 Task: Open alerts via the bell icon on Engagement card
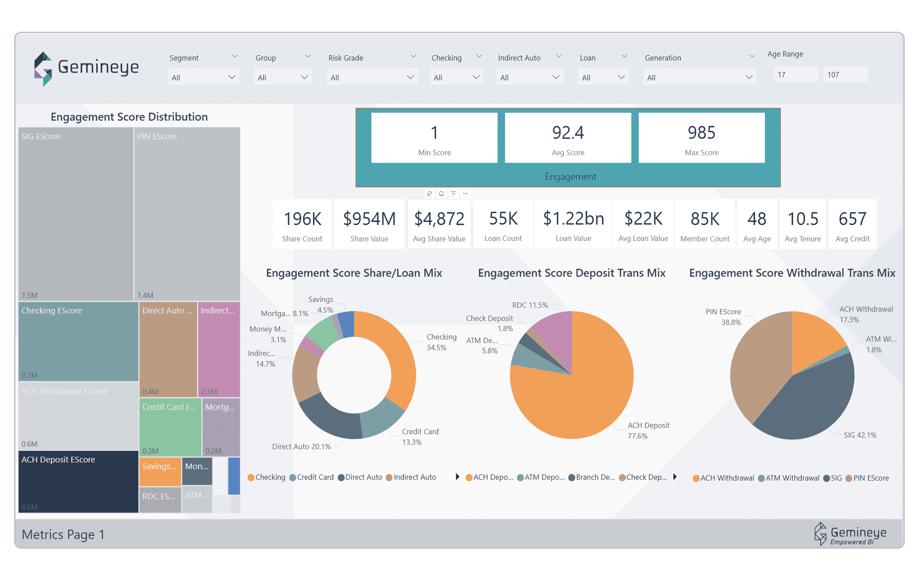[x=441, y=193]
